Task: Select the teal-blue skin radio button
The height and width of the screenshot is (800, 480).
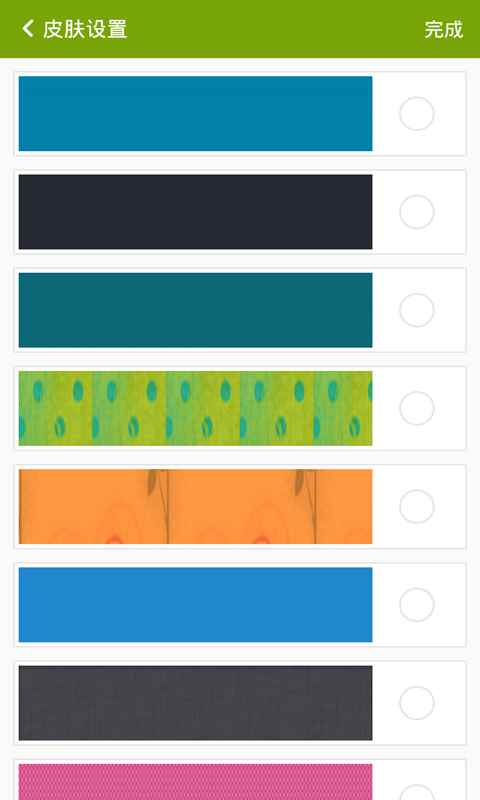Action: (x=417, y=113)
